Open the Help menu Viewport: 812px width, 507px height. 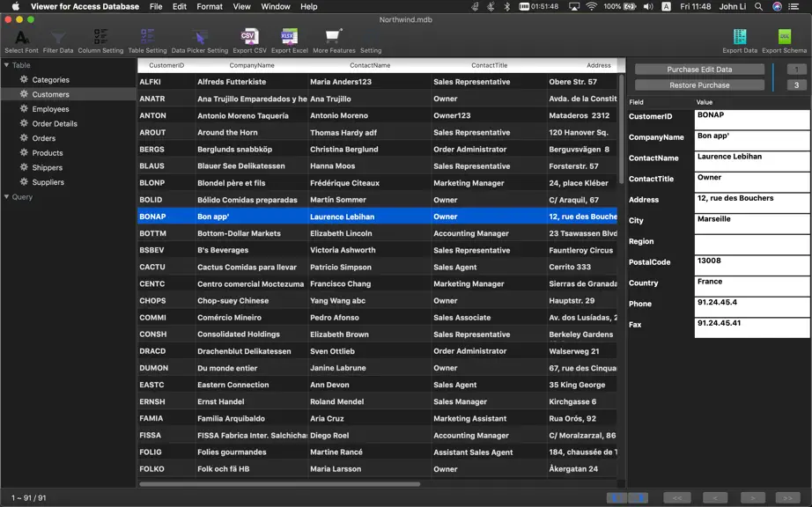pos(308,6)
